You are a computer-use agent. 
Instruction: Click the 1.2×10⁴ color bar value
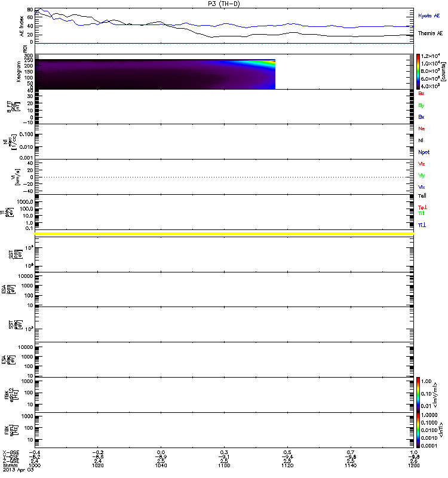point(430,56)
